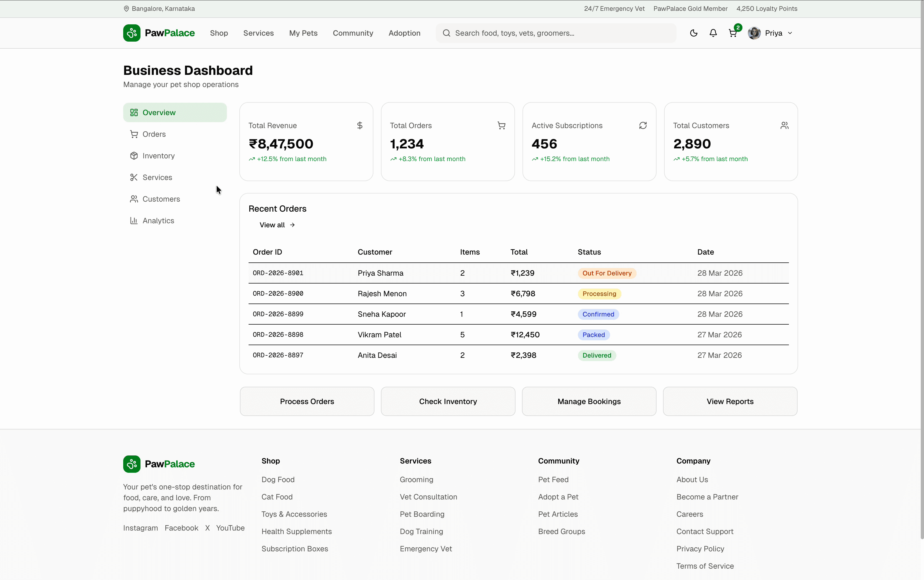Click the View all orders link
Viewport: 924px width, 580px height.
(x=277, y=225)
